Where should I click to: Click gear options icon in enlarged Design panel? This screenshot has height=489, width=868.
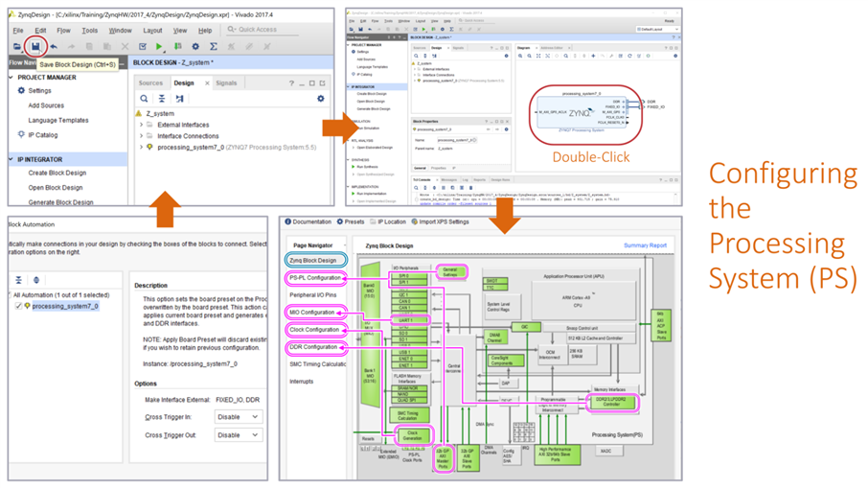click(321, 99)
